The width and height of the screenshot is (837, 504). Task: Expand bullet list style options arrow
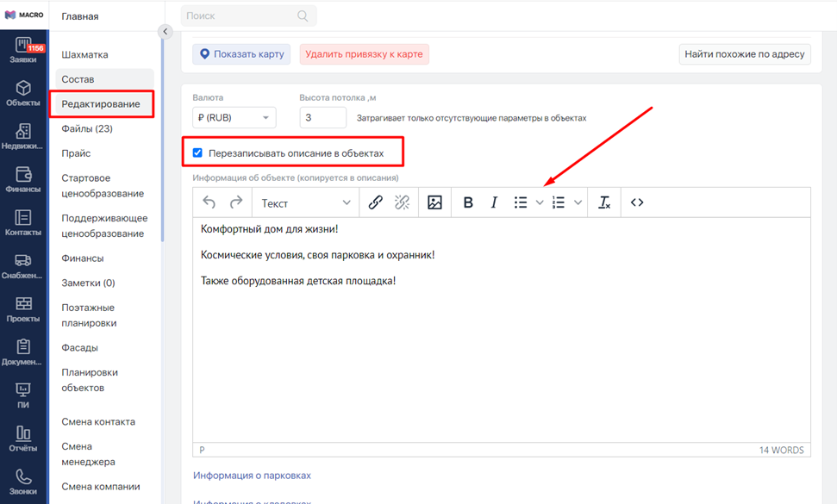coord(540,202)
